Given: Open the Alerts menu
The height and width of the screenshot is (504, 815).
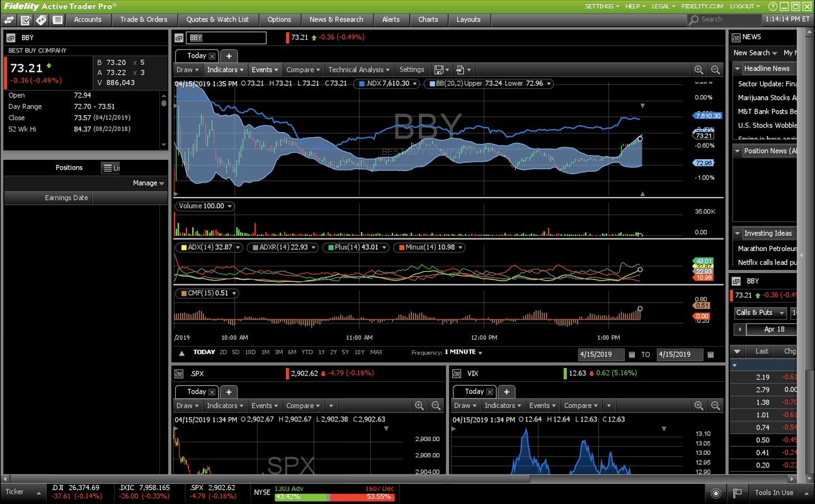Looking at the screenshot, I should (x=390, y=20).
